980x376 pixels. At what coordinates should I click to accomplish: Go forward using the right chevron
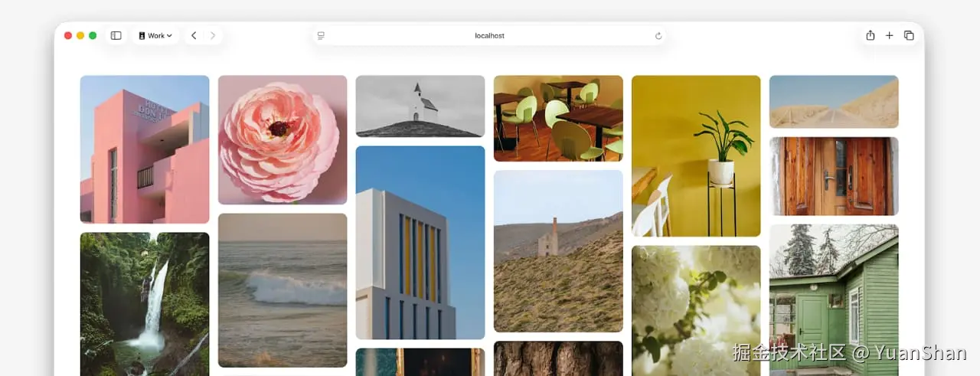click(x=213, y=36)
